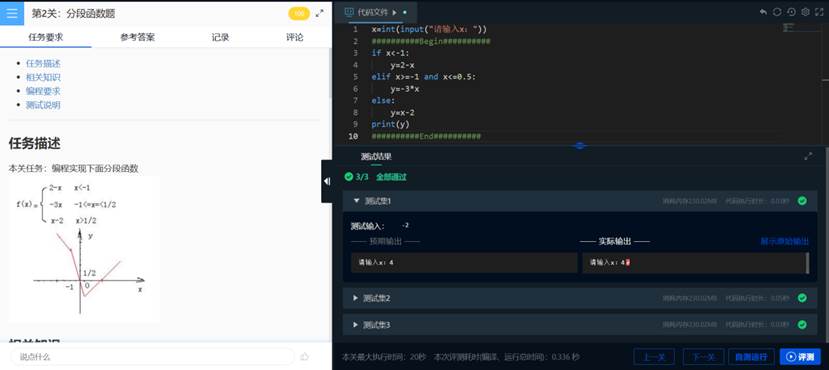Jump to 测试说明 section link

pos(43,105)
